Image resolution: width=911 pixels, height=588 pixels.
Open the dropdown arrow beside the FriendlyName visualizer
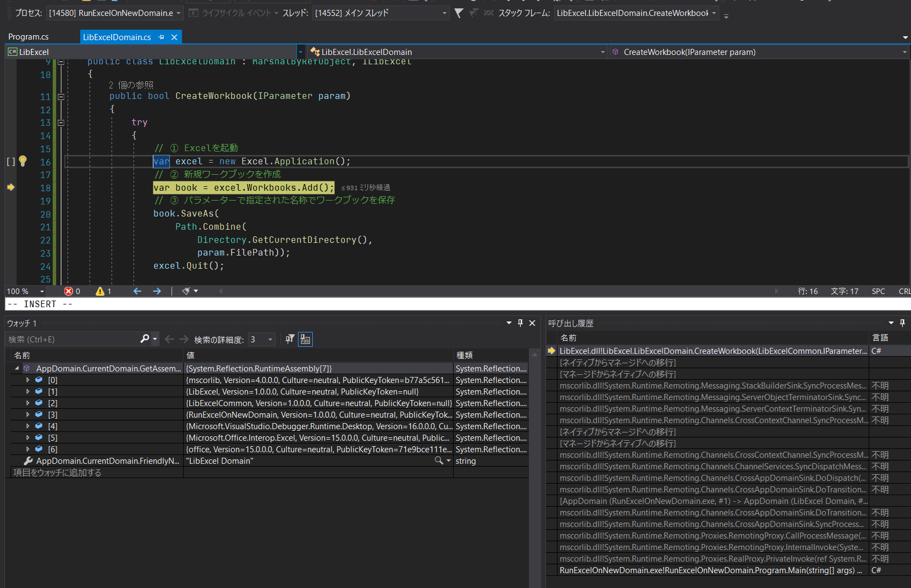coord(449,461)
